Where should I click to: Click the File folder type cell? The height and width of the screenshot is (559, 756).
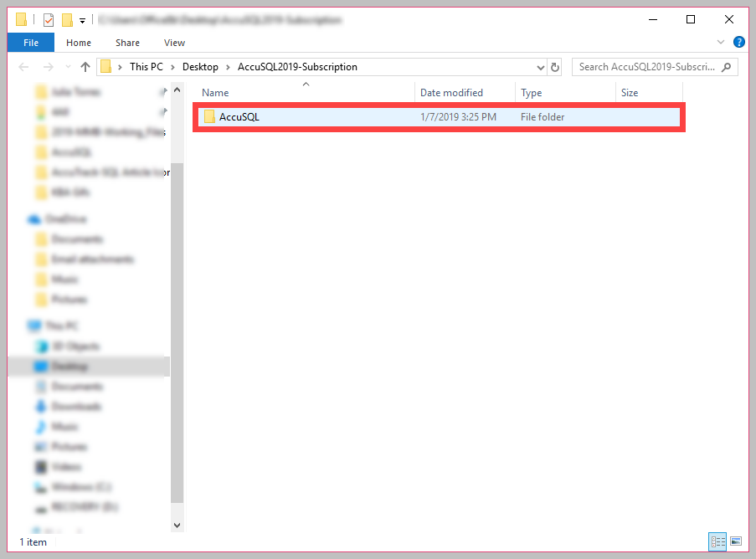(x=543, y=117)
